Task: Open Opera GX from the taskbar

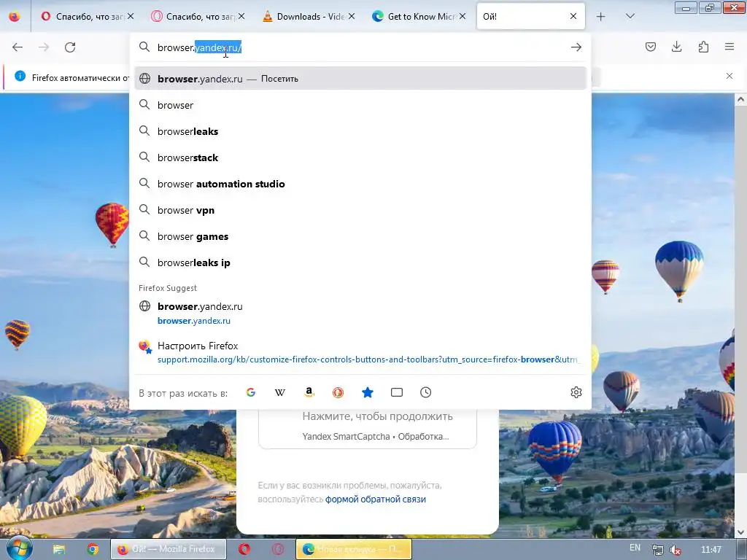Action: [x=277, y=549]
